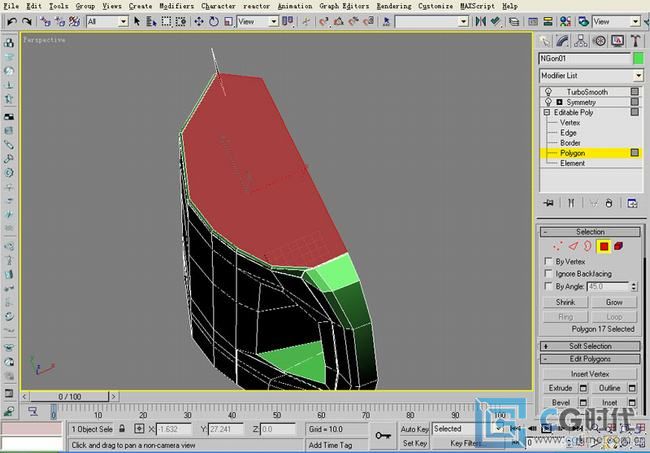650x453 pixels.
Task: Open the Select by Name tool
Action: pos(151,22)
